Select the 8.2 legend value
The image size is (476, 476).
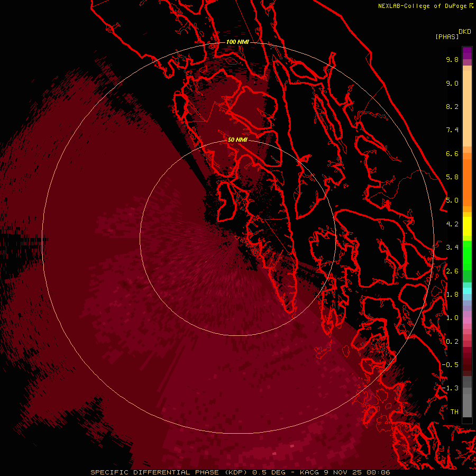coord(452,106)
